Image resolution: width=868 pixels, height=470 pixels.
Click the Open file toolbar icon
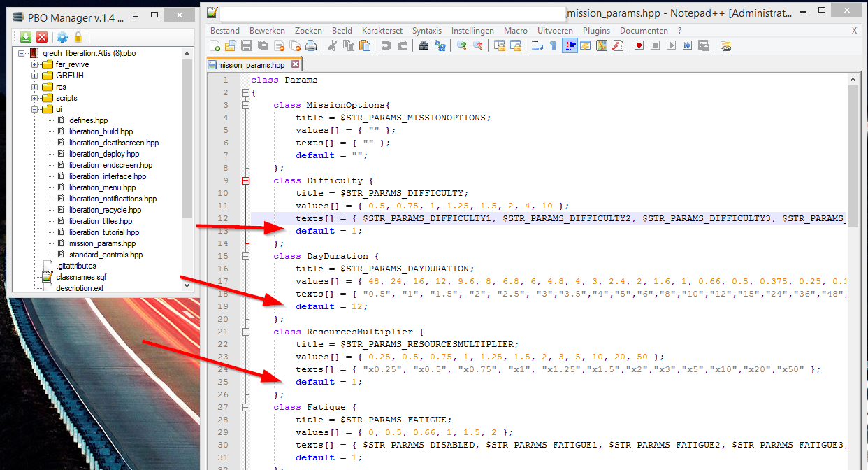coord(231,45)
